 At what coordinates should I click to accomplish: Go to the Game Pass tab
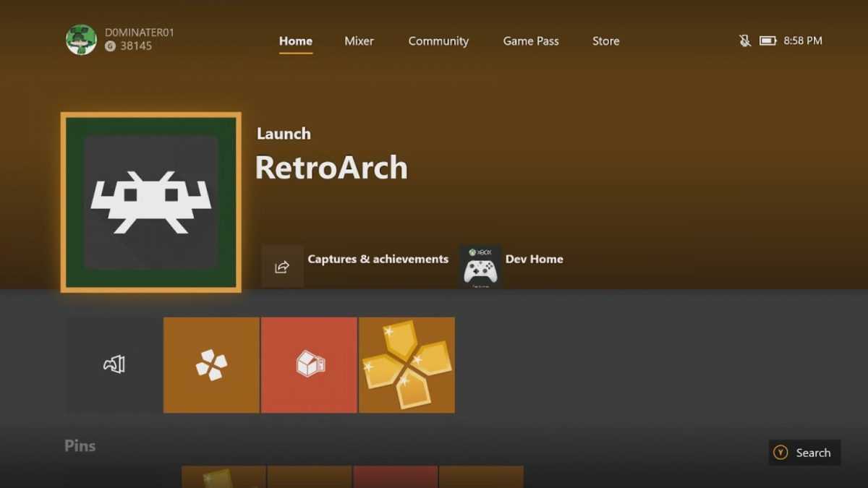click(531, 41)
